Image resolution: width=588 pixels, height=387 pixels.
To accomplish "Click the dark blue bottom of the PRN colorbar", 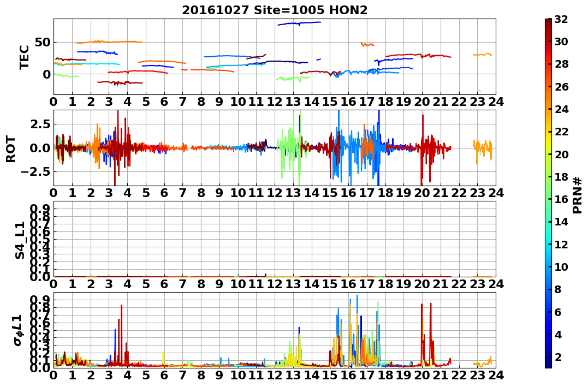I will tap(548, 365).
